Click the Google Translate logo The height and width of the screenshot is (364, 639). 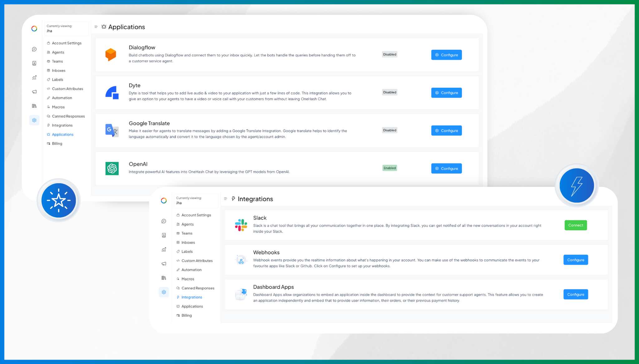click(112, 131)
